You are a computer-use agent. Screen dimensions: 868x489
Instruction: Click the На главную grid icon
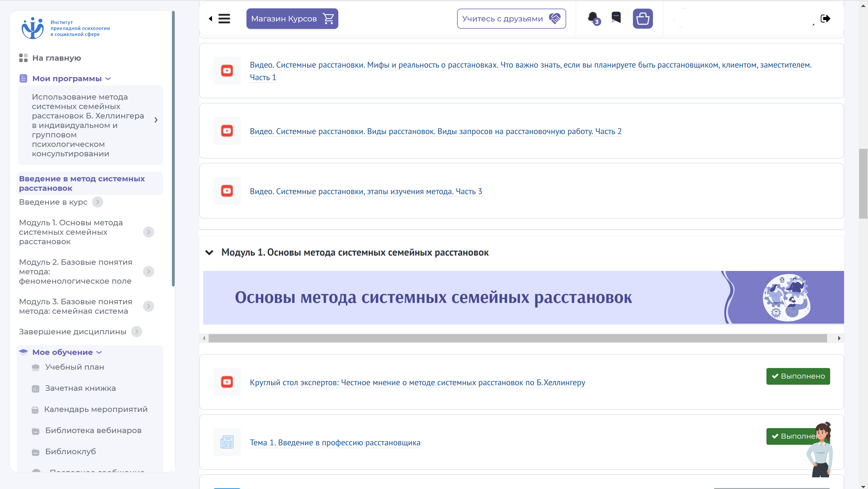[23, 58]
